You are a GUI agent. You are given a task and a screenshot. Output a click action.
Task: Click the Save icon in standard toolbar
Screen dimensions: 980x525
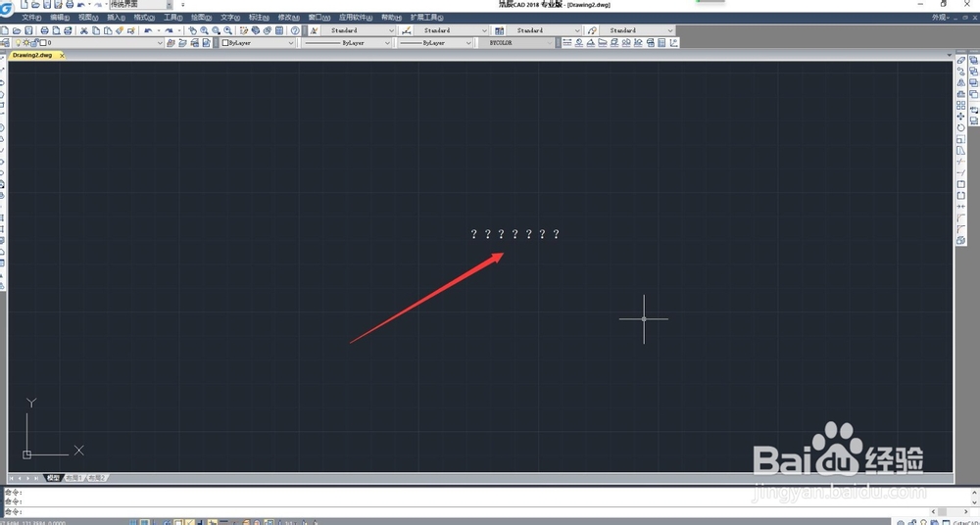point(28,30)
